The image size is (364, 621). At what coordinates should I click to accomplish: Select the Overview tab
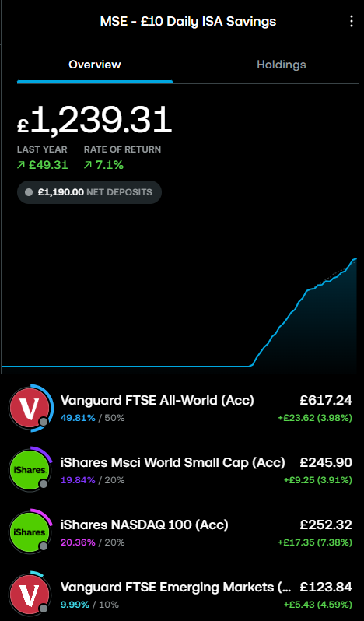click(x=95, y=65)
